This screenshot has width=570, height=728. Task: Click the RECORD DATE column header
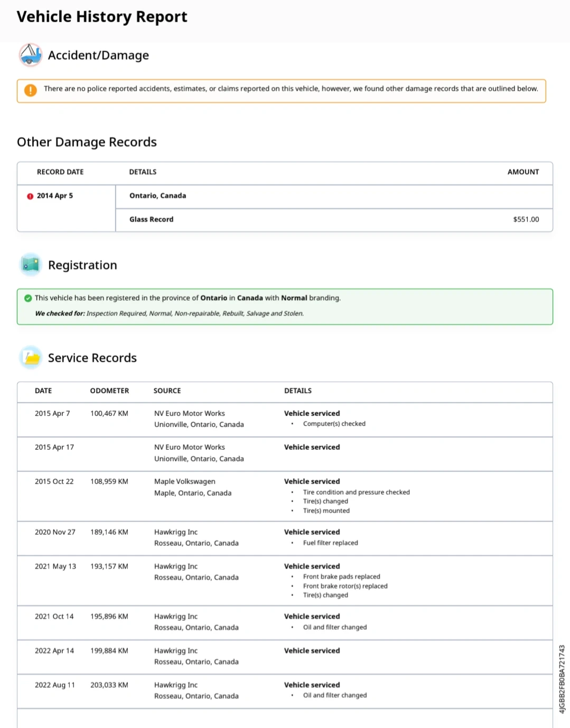click(x=60, y=172)
